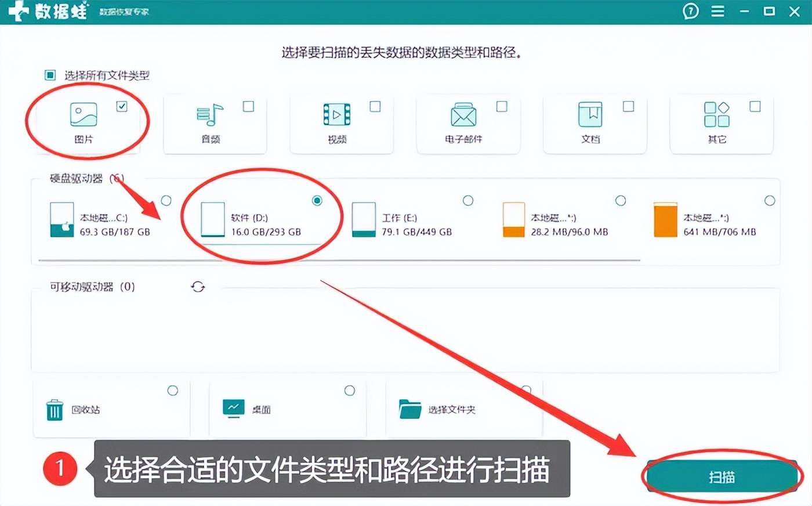Screen dimensions: 812x506
Task: Select the 工作 (E:) drive radio button
Action: coord(468,200)
